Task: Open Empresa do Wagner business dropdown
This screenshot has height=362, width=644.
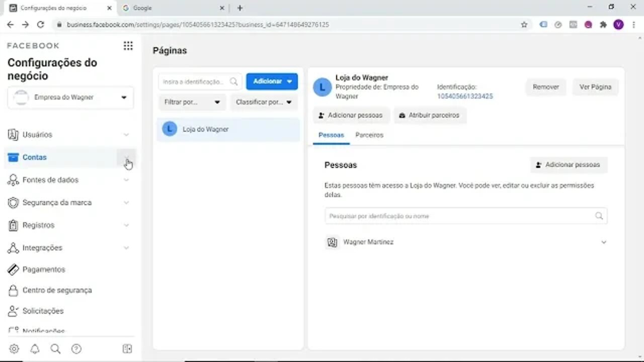Action: point(70,98)
